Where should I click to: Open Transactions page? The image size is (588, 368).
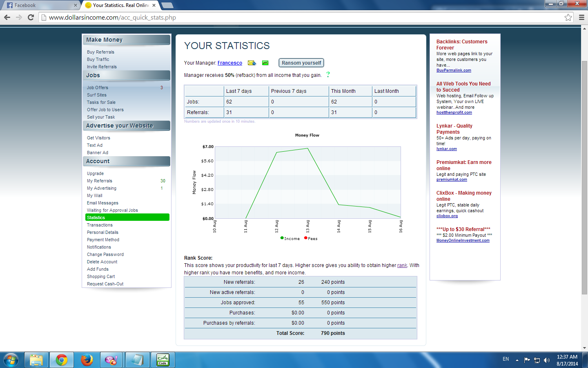point(100,225)
